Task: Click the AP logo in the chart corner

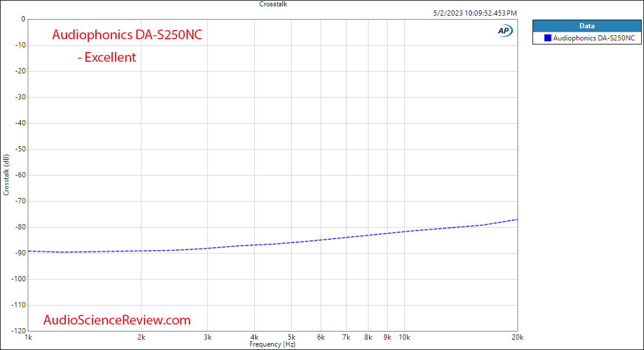Action: coord(505,31)
